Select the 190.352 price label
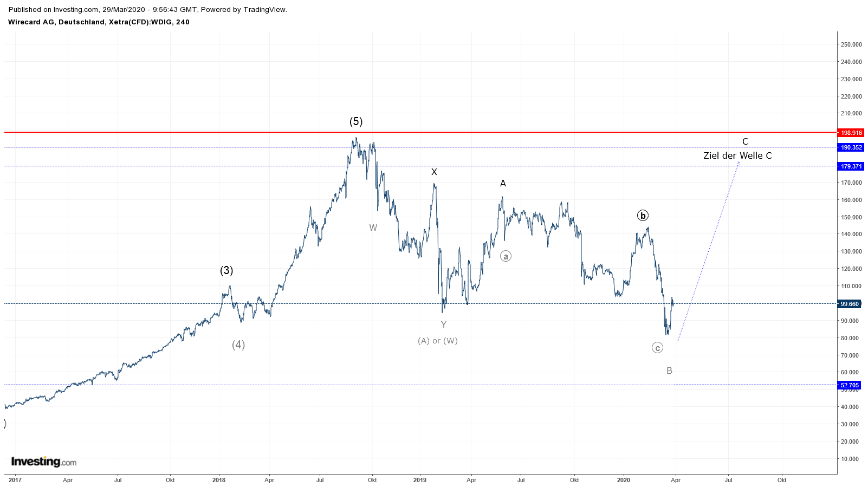This screenshot has width=868, height=487. pyautogui.click(x=851, y=147)
